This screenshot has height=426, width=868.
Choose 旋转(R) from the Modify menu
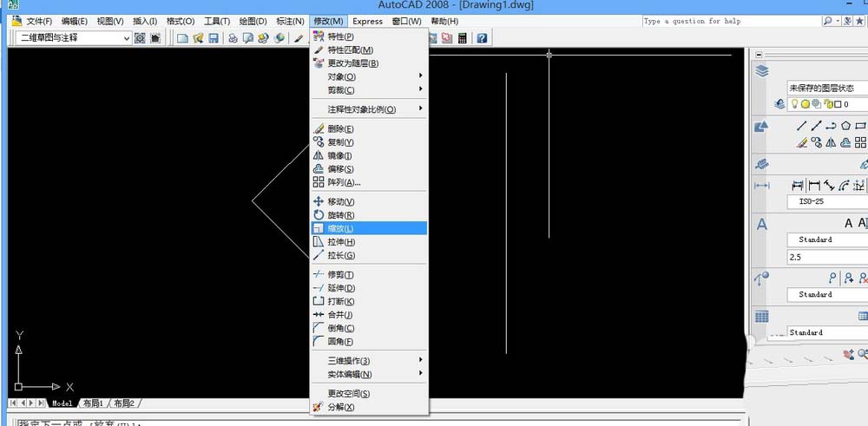tap(369, 214)
